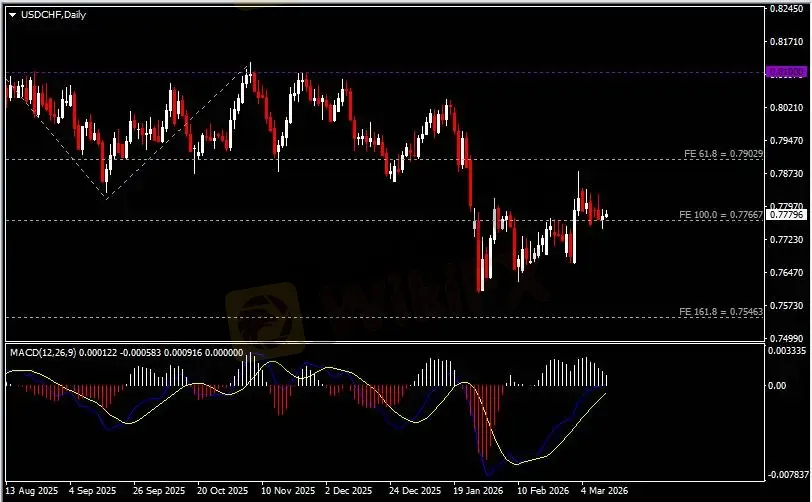Click the 19 Jan 2026 date marker
812x502 pixels.
click(x=477, y=492)
